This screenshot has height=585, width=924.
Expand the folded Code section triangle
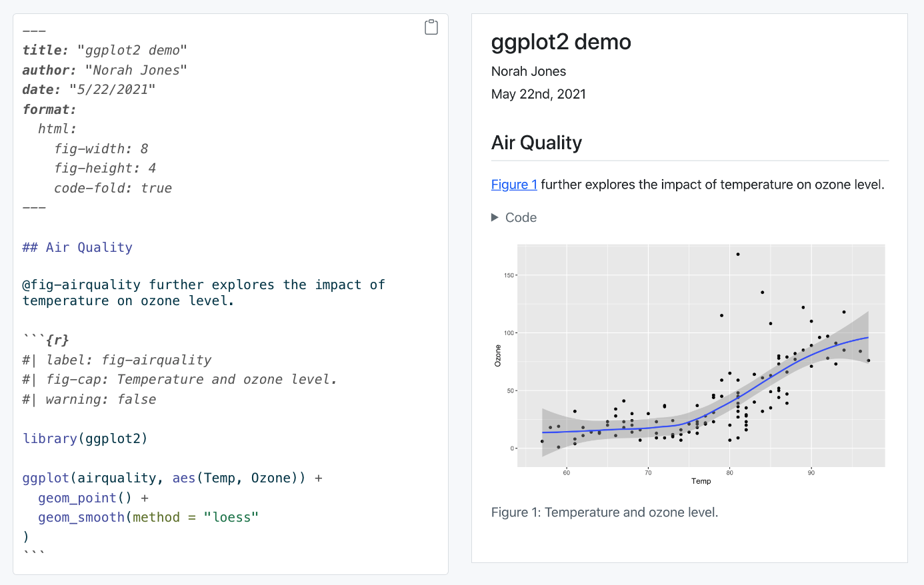495,217
